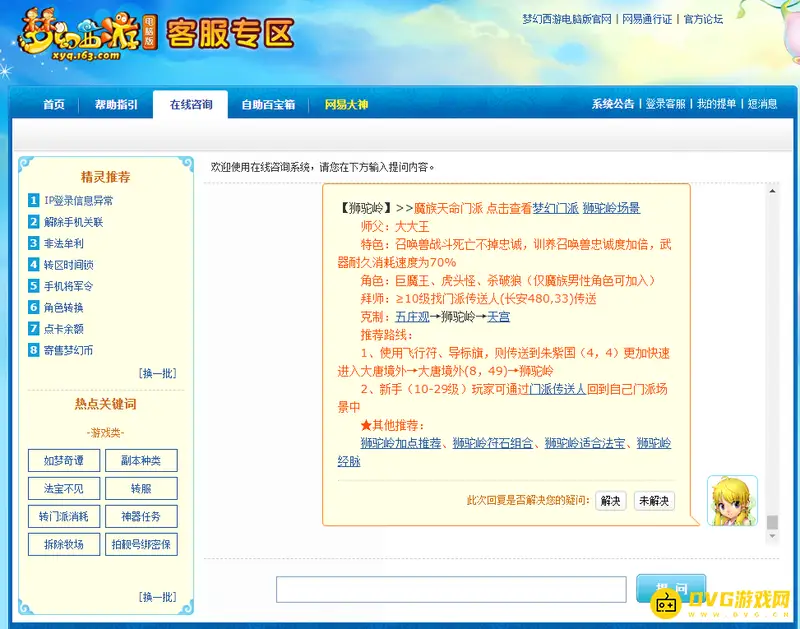Choose the 转服 keyword button
The image size is (800, 629).
pyautogui.click(x=141, y=489)
